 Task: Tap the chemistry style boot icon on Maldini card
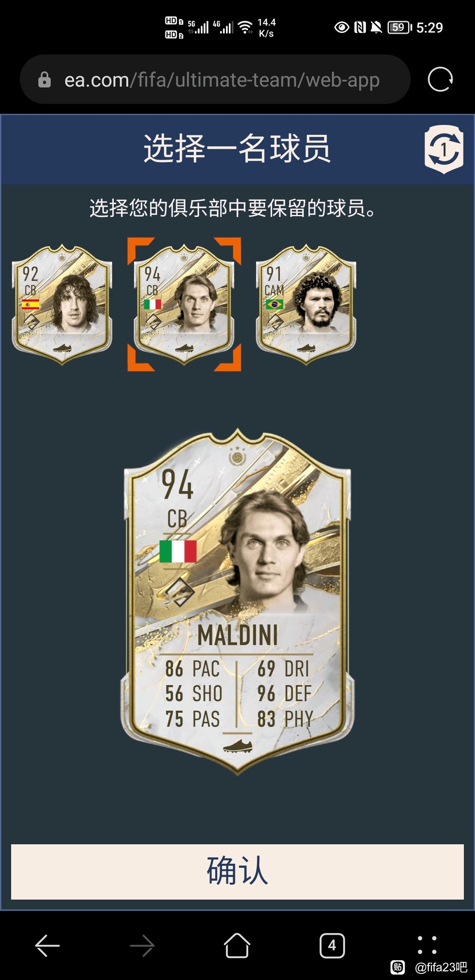(237, 746)
